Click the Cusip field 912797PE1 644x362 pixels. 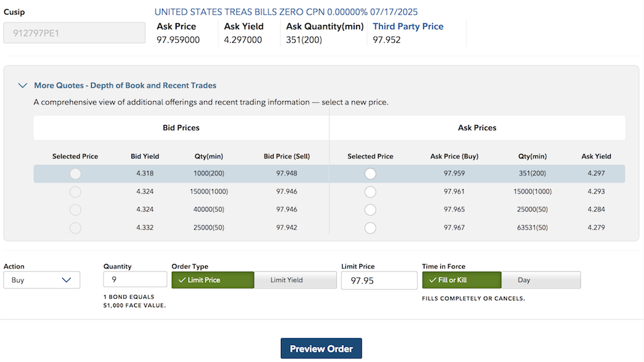74,33
